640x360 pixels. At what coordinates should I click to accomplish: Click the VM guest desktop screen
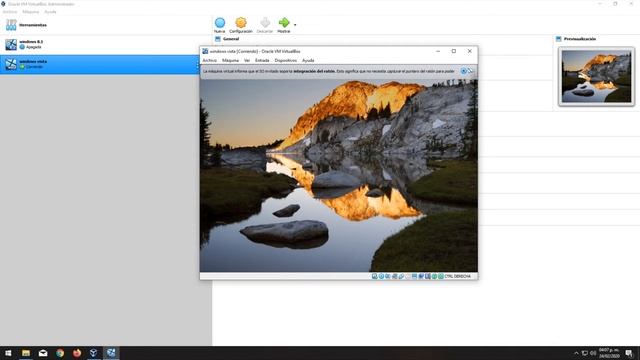[339, 176]
